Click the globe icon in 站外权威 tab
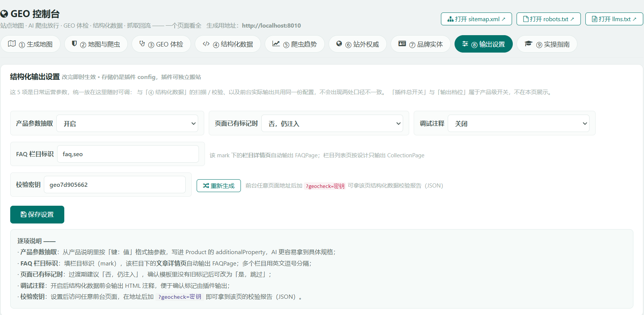The image size is (644, 315). pos(339,44)
